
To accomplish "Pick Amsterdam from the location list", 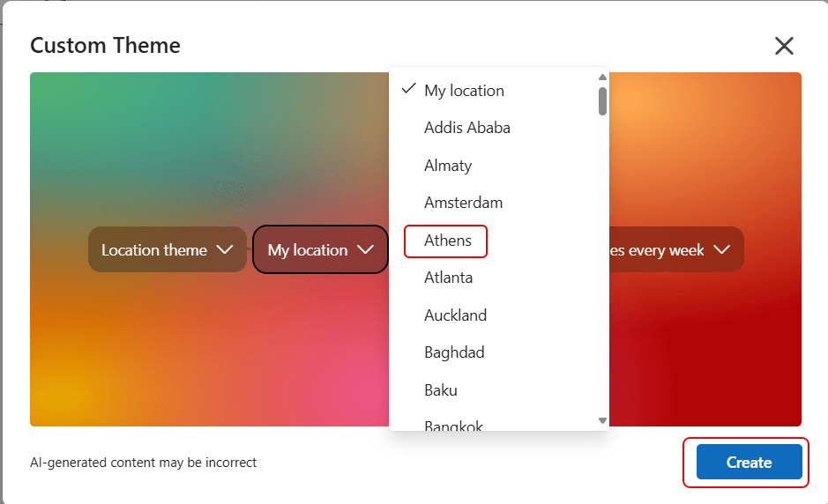I will pyautogui.click(x=463, y=203).
